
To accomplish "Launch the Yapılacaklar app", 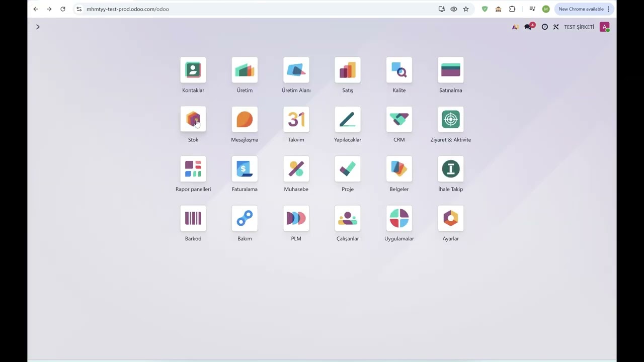I will [348, 119].
